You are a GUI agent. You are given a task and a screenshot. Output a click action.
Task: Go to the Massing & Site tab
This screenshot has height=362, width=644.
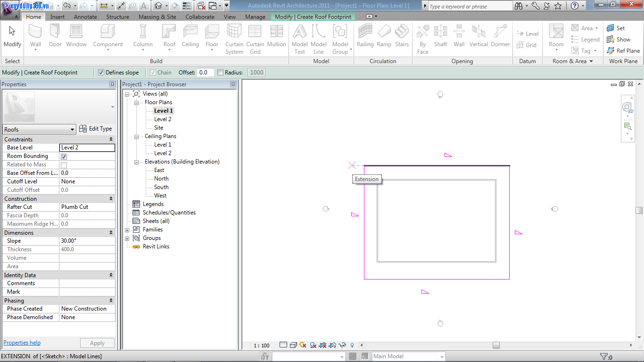(157, 16)
